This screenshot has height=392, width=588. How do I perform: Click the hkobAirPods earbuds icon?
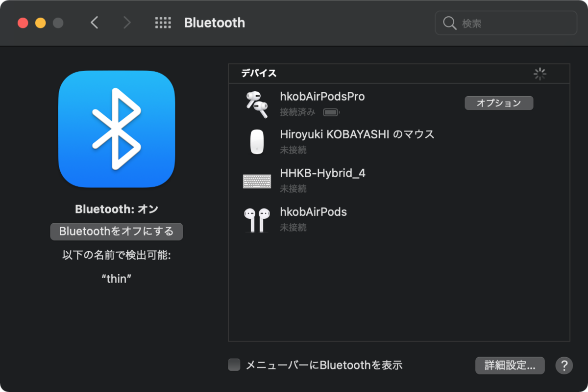(x=256, y=219)
